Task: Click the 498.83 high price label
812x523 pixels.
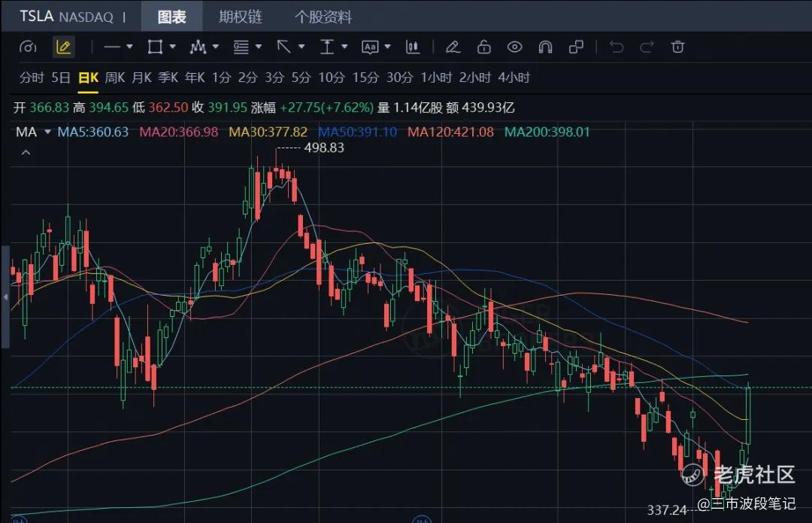Action: pos(324,147)
